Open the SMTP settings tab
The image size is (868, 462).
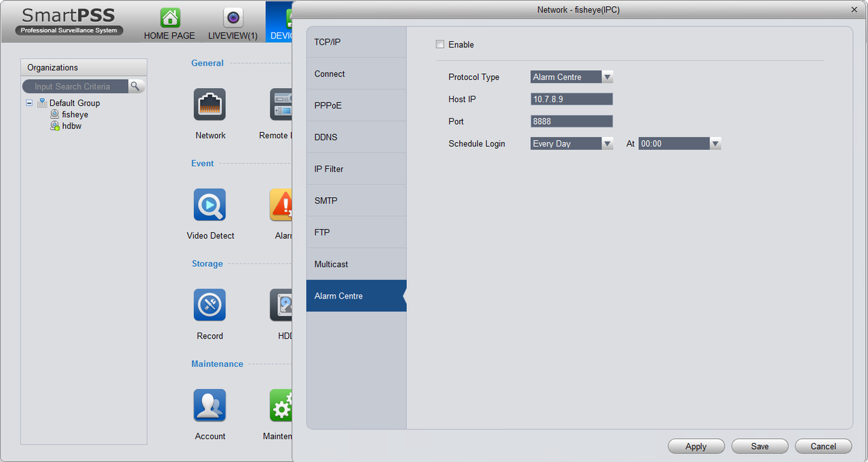356,201
